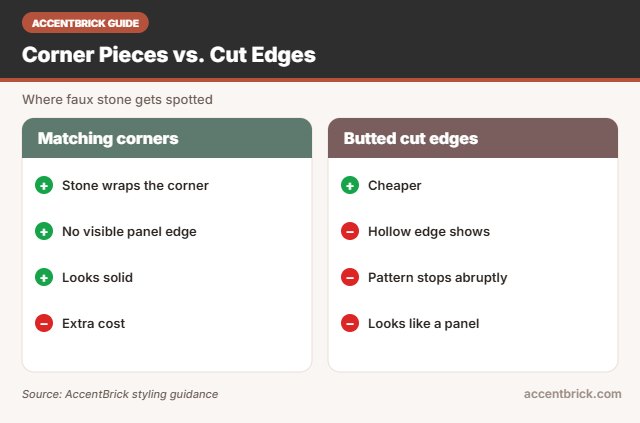This screenshot has height=423, width=640.
Task: Select the plus icon beside Looks solid
Action: (x=44, y=277)
